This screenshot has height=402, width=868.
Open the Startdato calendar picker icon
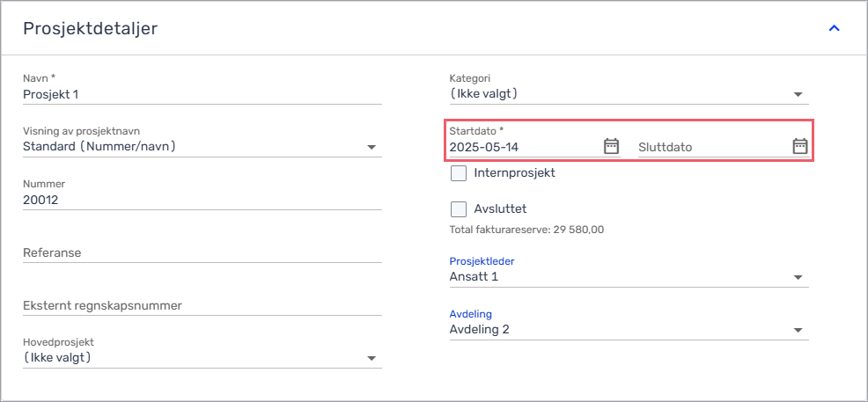click(611, 147)
